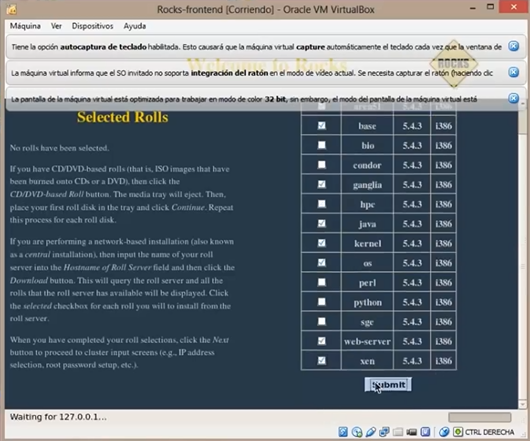The image size is (530, 441).
Task: Click the hard disk activity status icon
Action: (x=343, y=432)
